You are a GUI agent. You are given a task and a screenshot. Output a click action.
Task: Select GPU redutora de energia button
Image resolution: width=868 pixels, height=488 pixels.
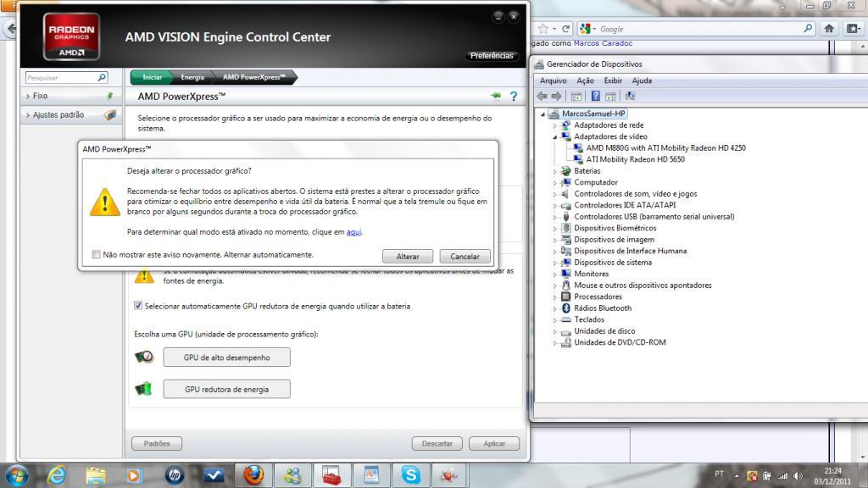(226, 389)
